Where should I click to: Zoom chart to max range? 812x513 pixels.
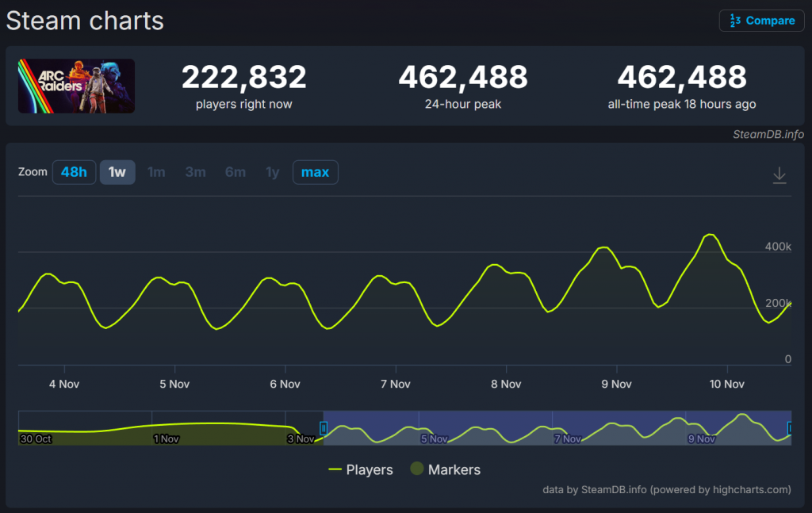pos(315,172)
